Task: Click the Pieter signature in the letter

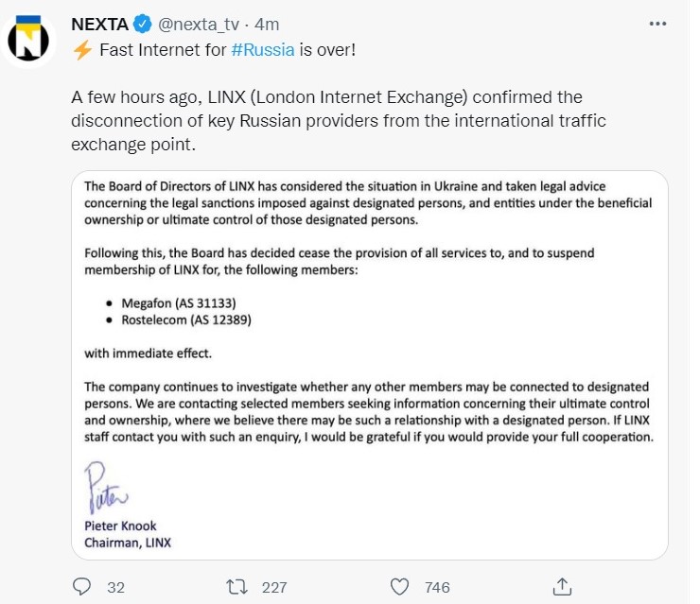Action: (105, 488)
